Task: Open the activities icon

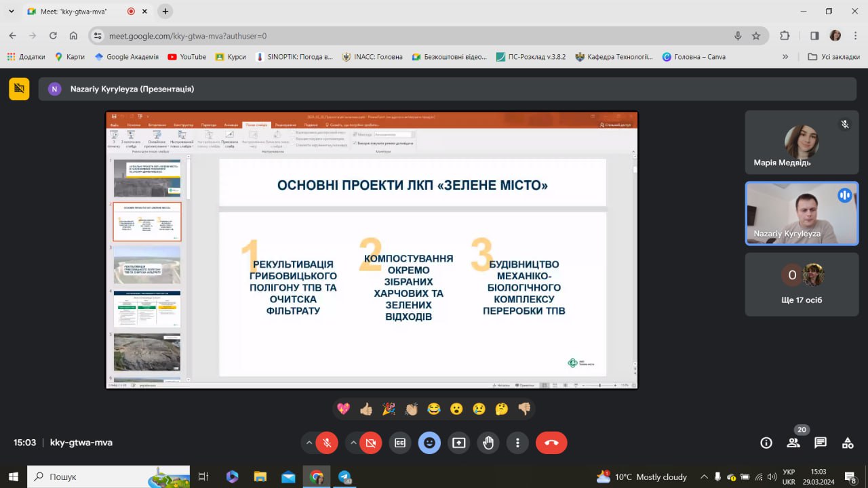Action: (848, 443)
